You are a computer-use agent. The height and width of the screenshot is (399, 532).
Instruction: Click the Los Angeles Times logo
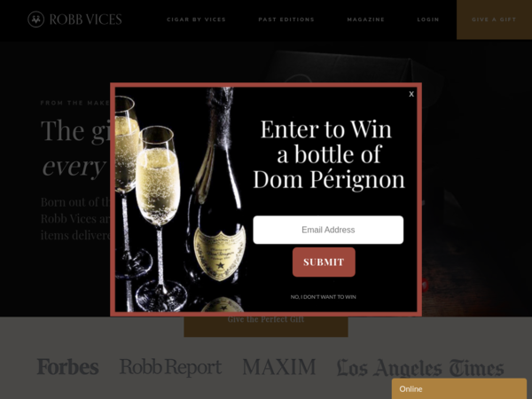pyautogui.click(x=420, y=368)
